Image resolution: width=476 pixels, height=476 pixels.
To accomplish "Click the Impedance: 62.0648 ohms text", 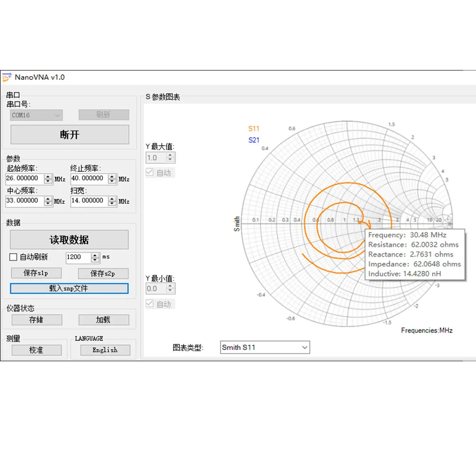I will click(x=415, y=264).
